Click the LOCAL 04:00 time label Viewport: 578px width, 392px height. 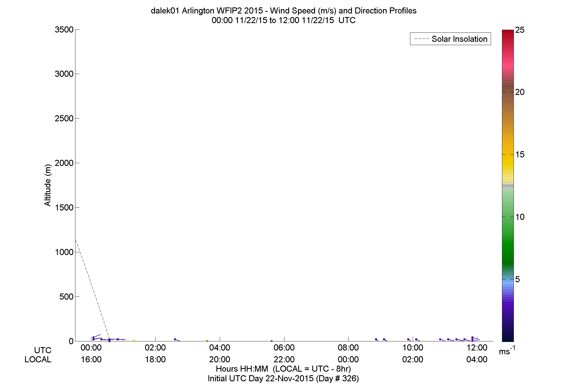(477, 360)
